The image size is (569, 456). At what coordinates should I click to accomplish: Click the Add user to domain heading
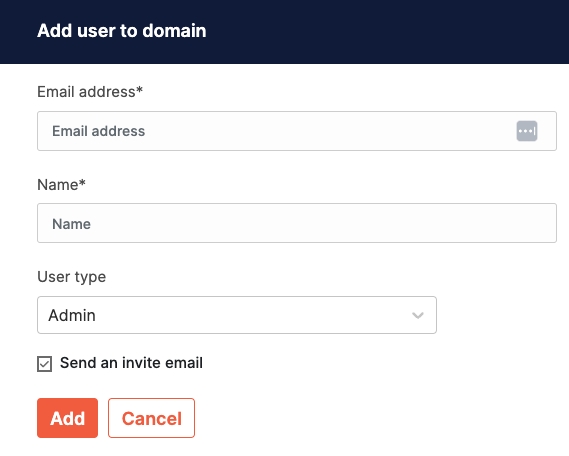122,30
